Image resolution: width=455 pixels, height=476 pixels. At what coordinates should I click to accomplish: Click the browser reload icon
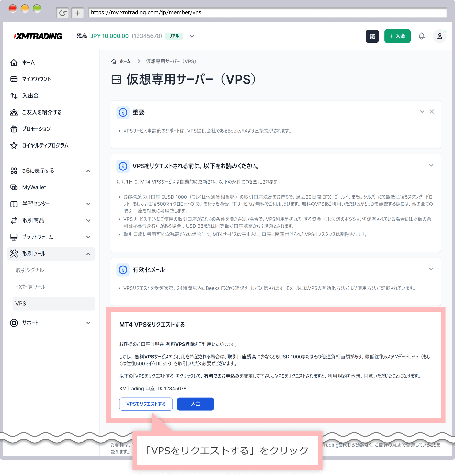(x=63, y=13)
